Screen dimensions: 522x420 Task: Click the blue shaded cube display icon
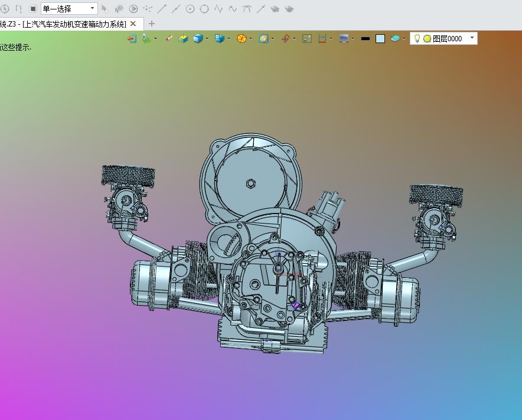click(x=198, y=38)
